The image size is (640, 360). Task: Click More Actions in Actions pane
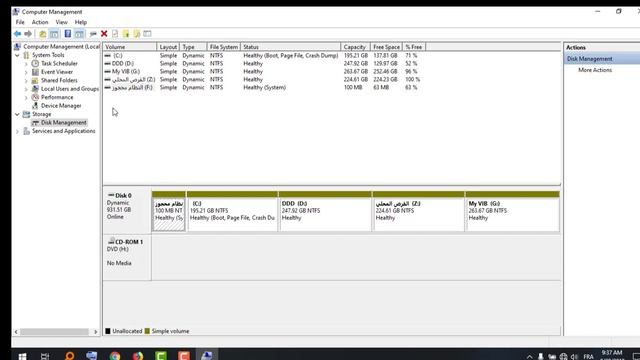point(595,70)
